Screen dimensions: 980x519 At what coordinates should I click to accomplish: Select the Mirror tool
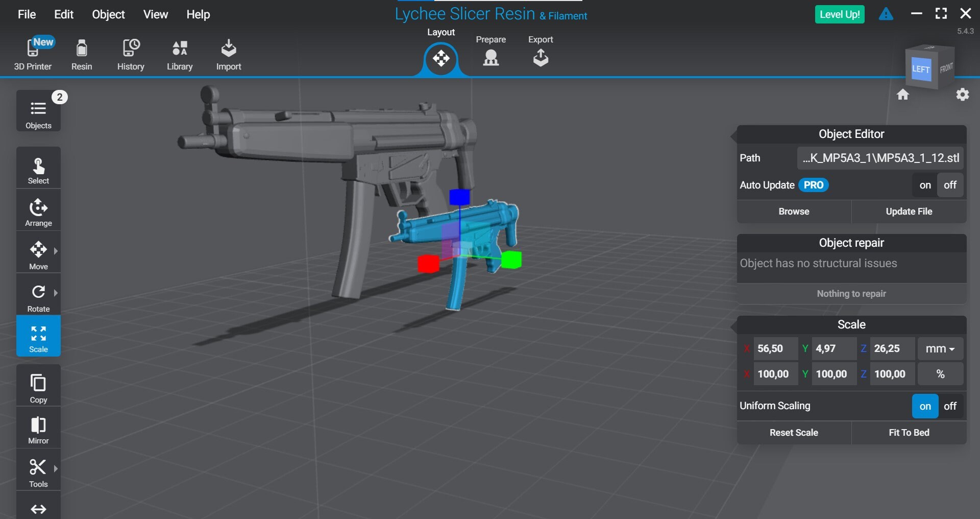pos(38,428)
